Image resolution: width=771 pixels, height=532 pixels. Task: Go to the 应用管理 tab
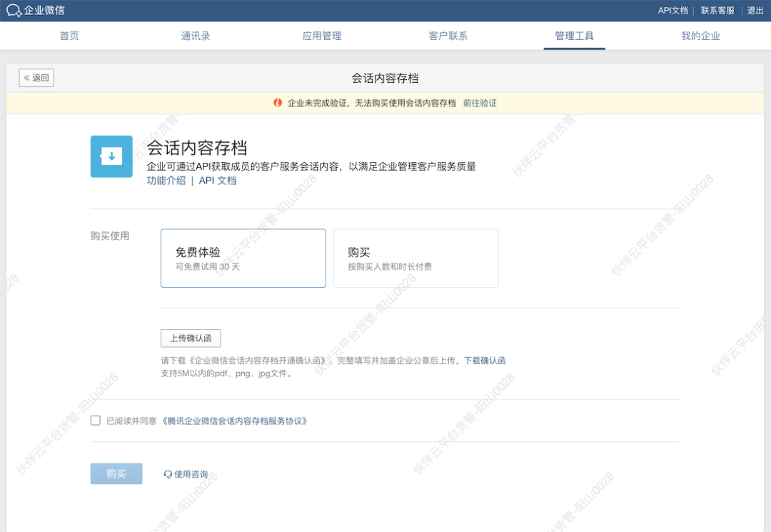(321, 36)
